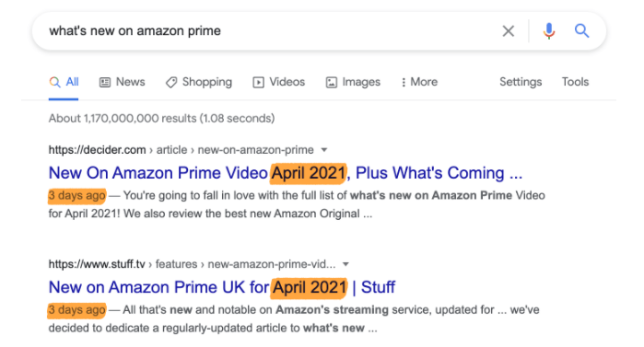Switch to the All results tab
This screenshot has width=644, height=347.
tap(64, 82)
